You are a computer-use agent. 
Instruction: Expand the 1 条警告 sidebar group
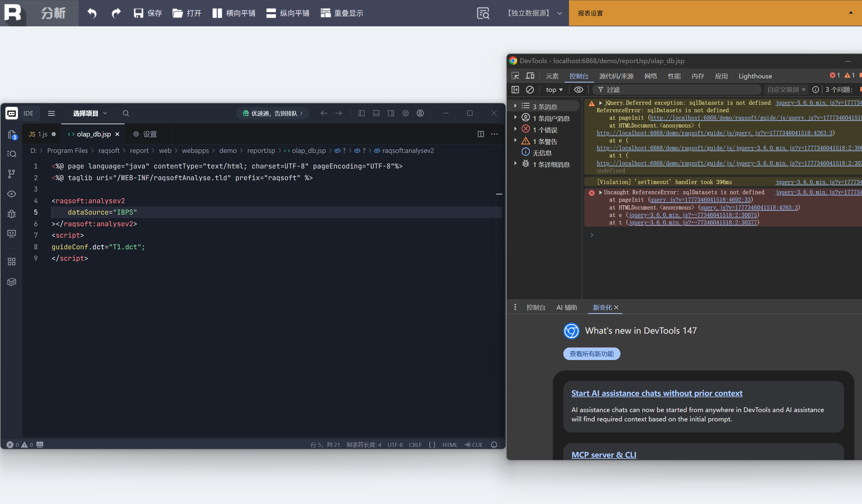[x=515, y=141]
